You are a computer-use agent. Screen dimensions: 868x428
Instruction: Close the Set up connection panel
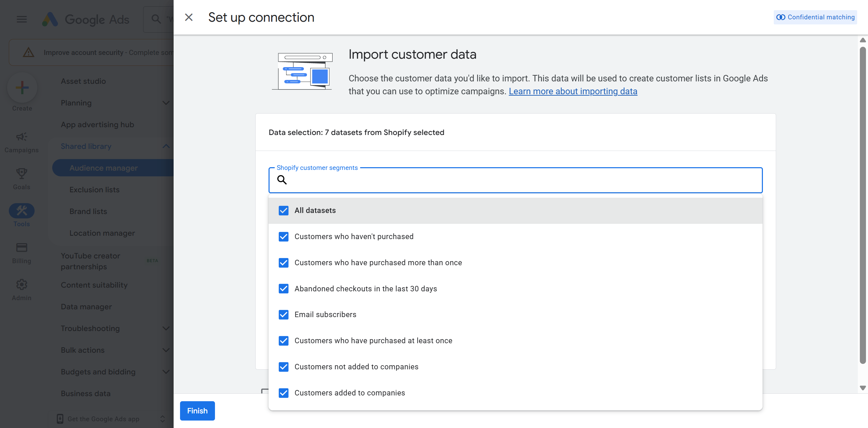189,17
